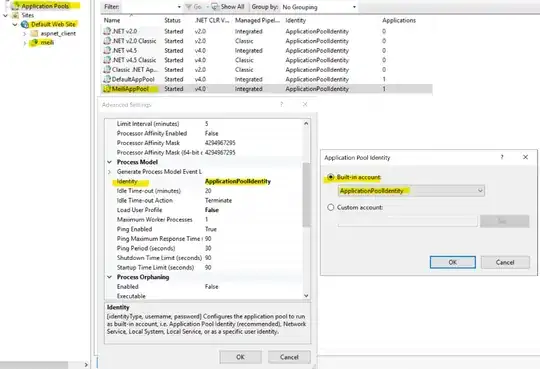Click the property grid scroll up arrow
Image resolution: width=540 pixels, height=369 pixels.
point(306,123)
